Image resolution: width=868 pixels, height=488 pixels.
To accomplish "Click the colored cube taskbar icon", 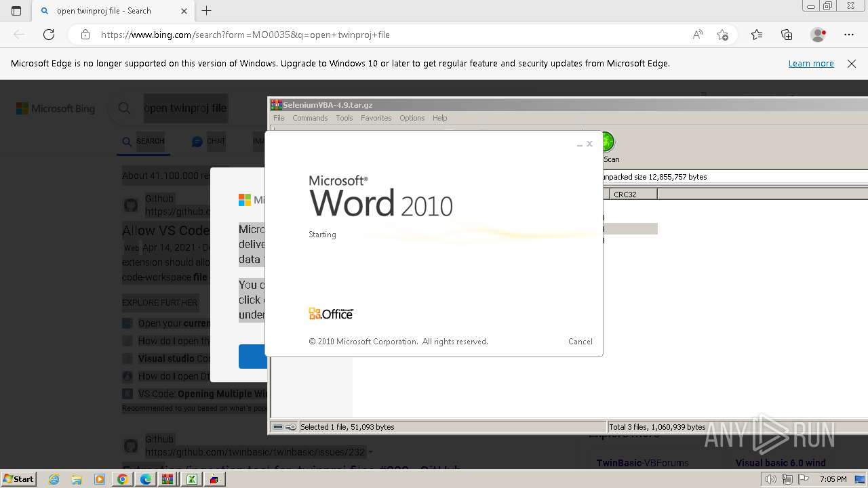I will pos(215,479).
